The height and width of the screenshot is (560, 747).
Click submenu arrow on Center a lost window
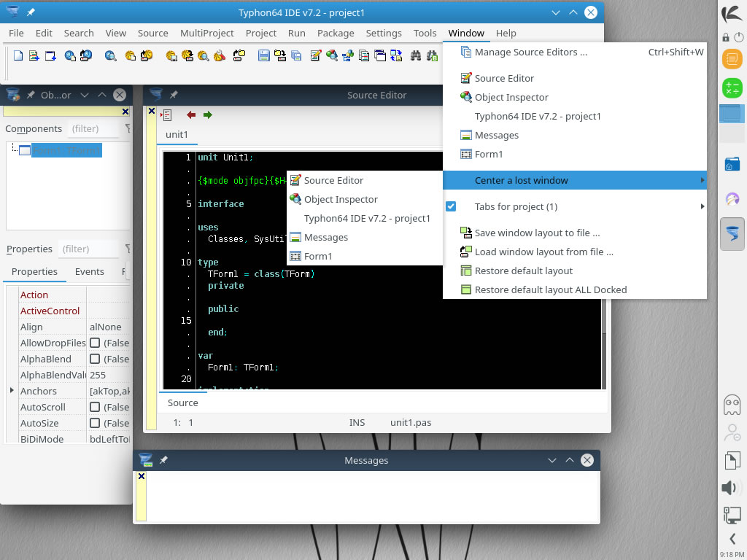pos(702,180)
